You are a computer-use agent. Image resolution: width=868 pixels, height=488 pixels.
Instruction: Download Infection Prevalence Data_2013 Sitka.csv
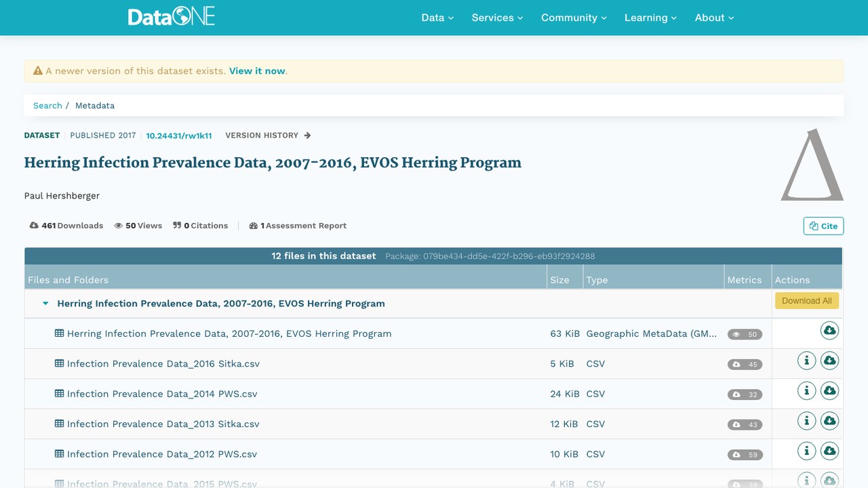[x=829, y=421]
